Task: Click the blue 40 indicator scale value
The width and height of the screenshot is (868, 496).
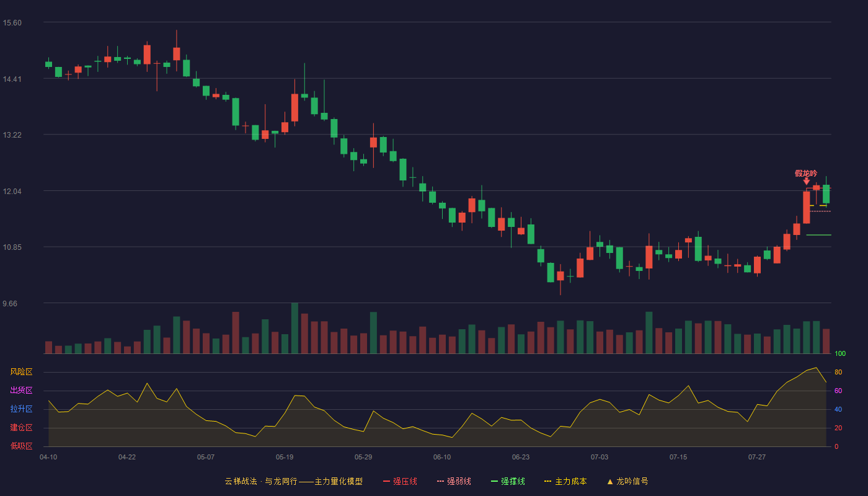Action: click(x=838, y=409)
